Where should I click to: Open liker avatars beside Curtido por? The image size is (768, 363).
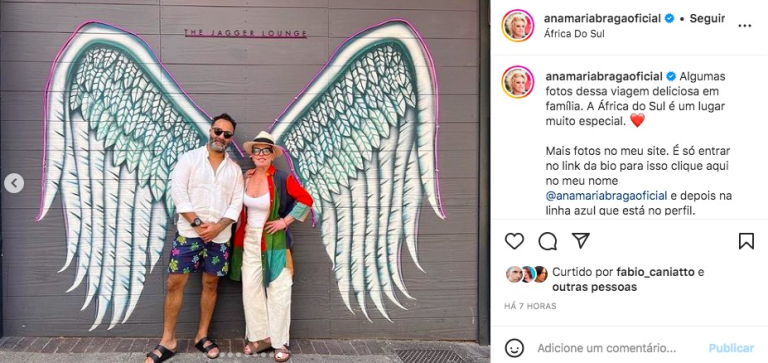tap(527, 274)
